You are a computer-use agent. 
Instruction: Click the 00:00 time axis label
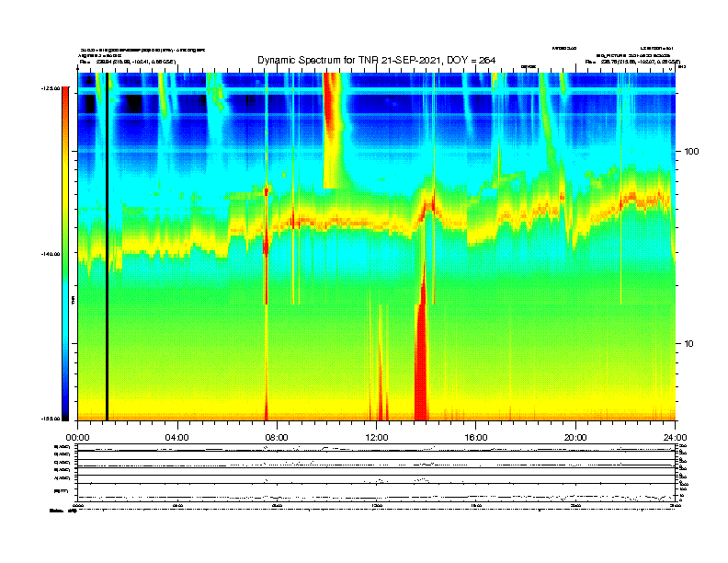77,438
